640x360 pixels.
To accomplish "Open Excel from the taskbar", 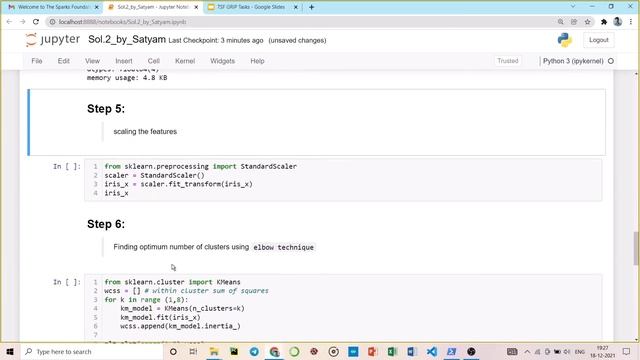I will [392, 351].
